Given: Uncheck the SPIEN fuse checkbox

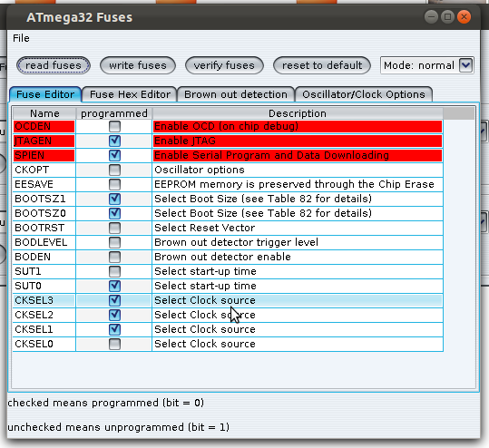Looking at the screenshot, I should point(114,155).
